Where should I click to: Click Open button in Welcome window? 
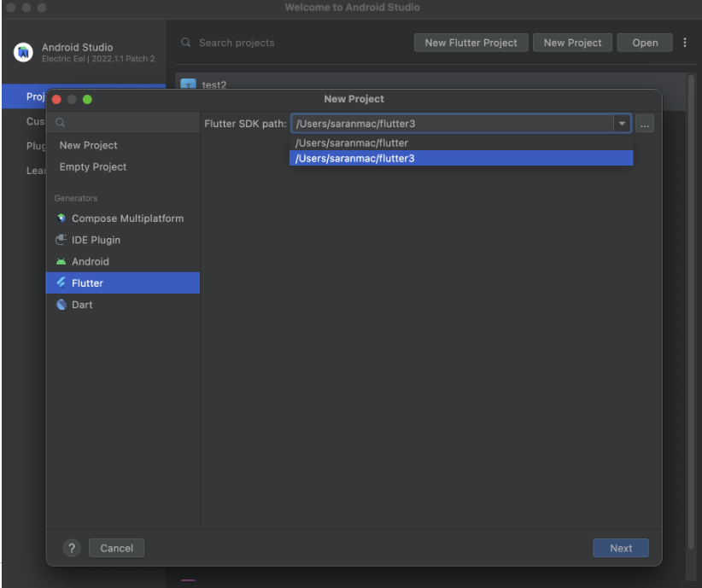(x=645, y=43)
